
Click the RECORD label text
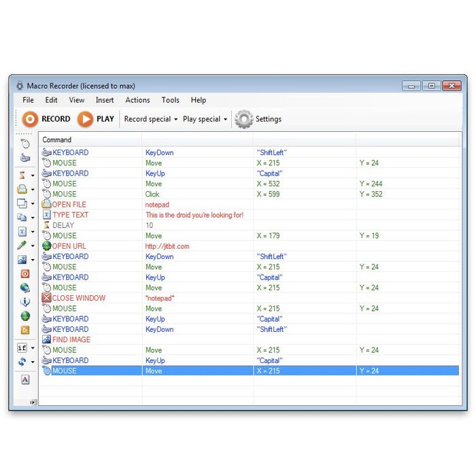click(56, 119)
